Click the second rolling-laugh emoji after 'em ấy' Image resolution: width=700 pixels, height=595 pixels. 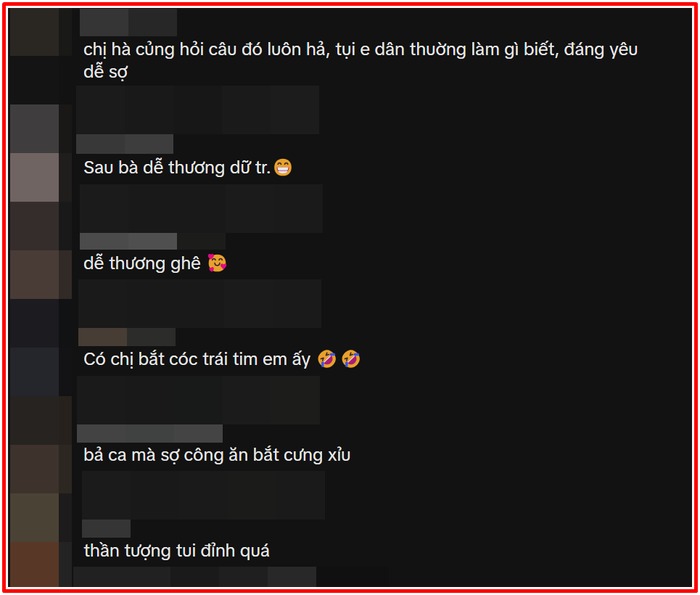[x=351, y=359]
